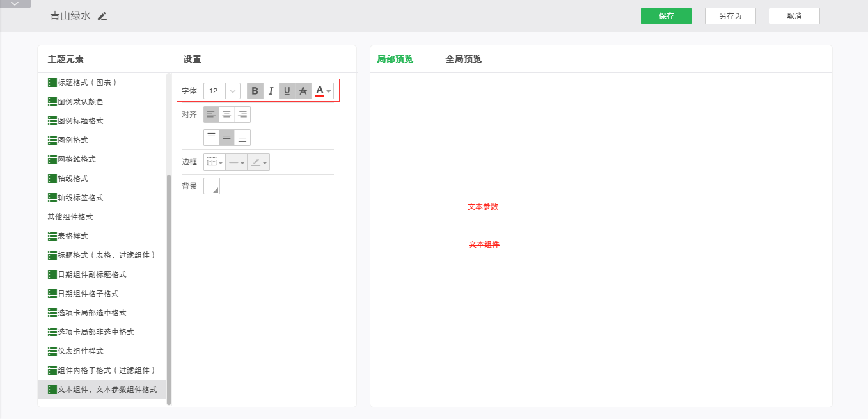Open the background color swatch

pyautogui.click(x=212, y=186)
